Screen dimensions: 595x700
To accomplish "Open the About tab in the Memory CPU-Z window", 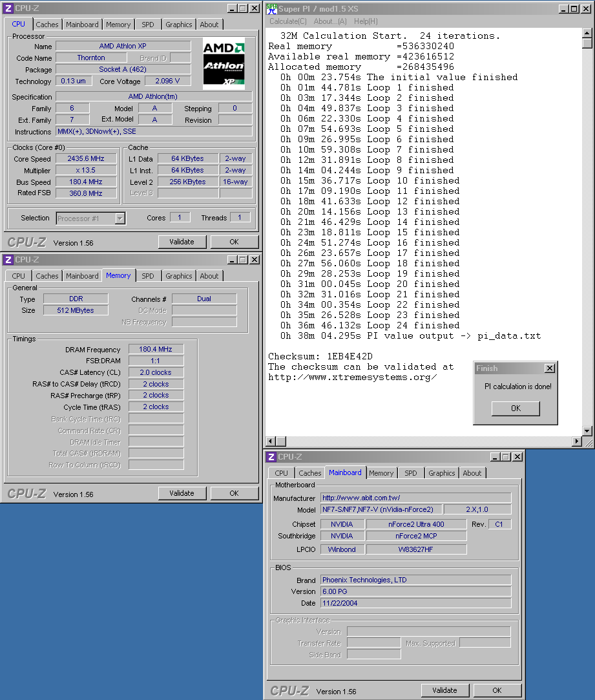I will click(x=209, y=276).
